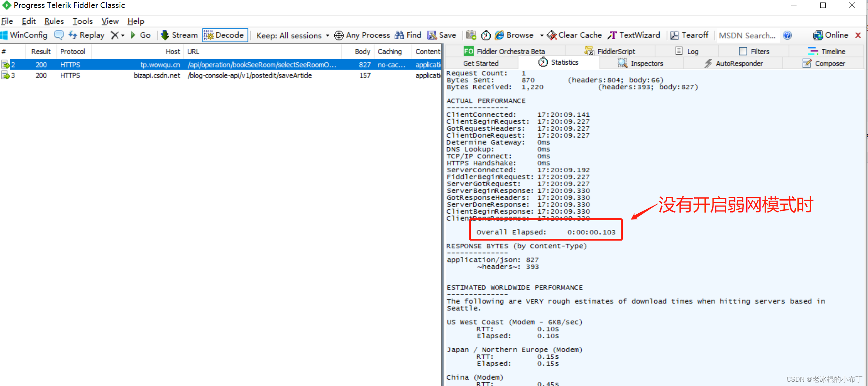868x386 pixels.
Task: Click the timer clock icon on toolbar
Action: [486, 35]
